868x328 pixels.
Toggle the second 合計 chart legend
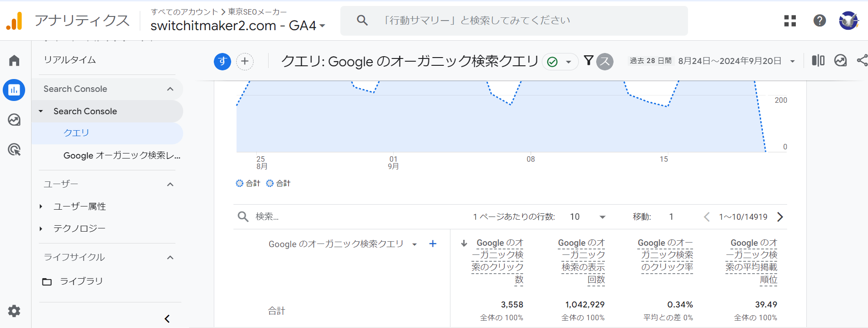coord(278,183)
